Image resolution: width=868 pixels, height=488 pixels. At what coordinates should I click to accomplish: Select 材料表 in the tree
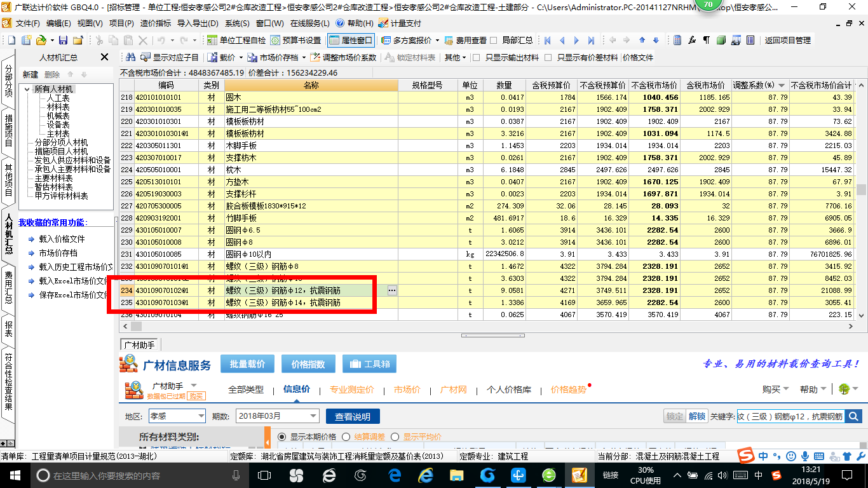[x=58, y=107]
